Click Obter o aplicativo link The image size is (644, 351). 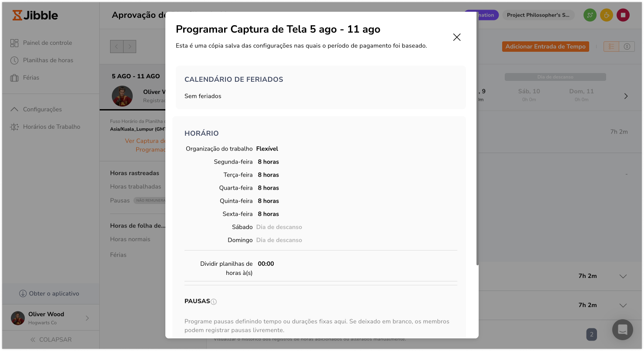point(49,294)
